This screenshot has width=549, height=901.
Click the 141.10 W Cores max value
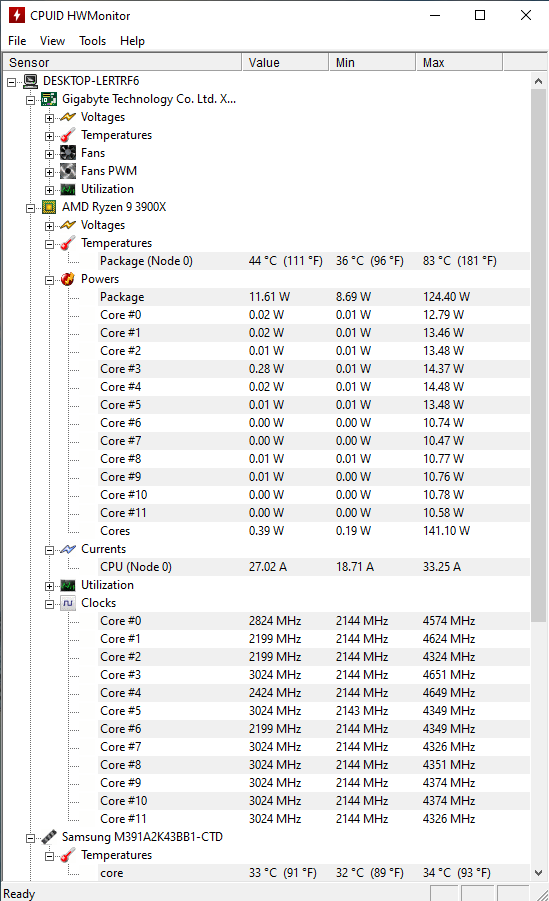pos(447,531)
